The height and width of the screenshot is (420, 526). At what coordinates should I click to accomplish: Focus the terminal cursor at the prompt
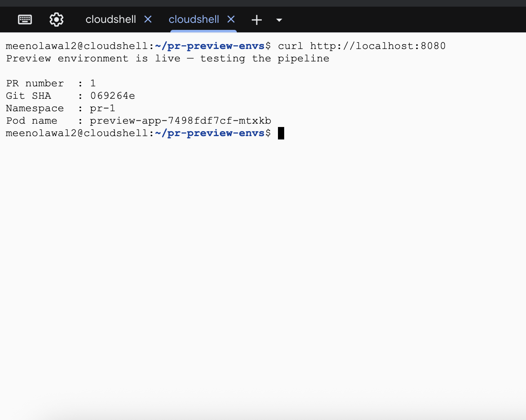(281, 133)
